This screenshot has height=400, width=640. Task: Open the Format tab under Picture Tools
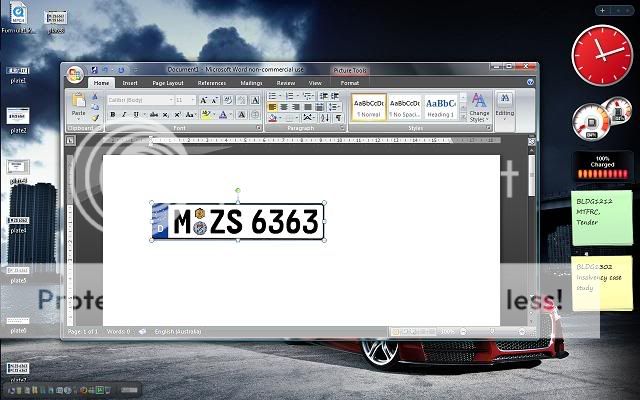349,83
